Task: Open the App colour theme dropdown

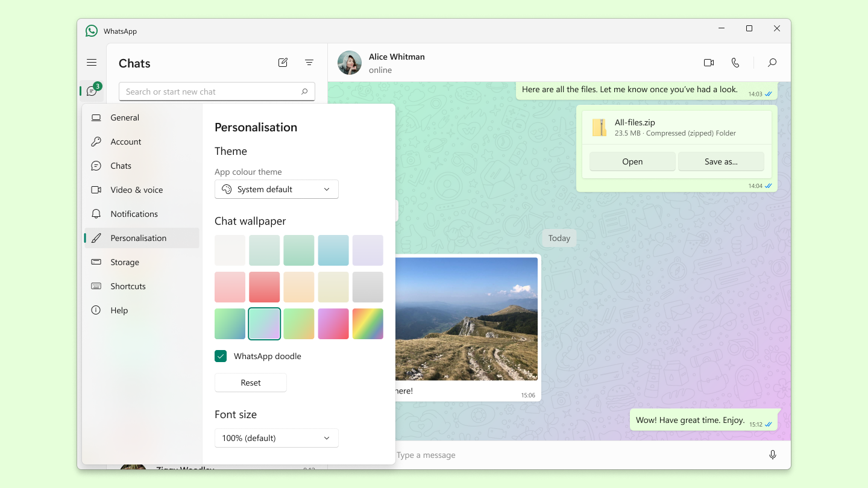Action: point(276,189)
